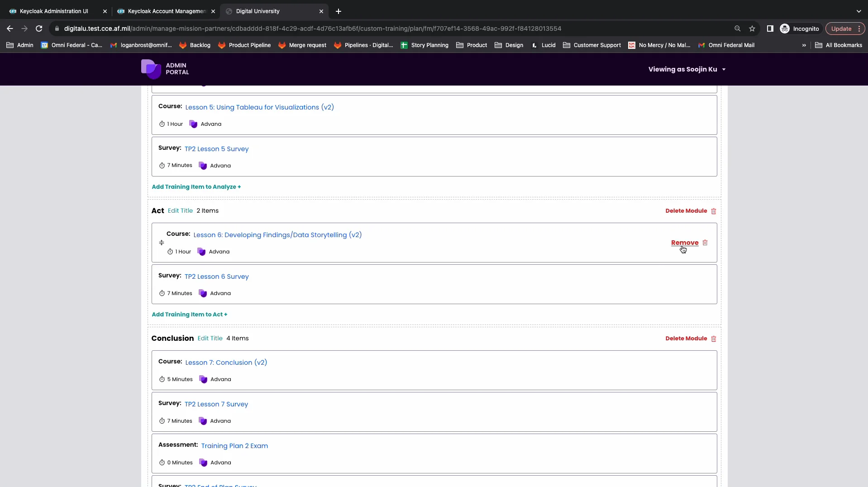Viewport: 868px width, 487px height.
Task: Reload the page with refresh icon
Action: 39,29
